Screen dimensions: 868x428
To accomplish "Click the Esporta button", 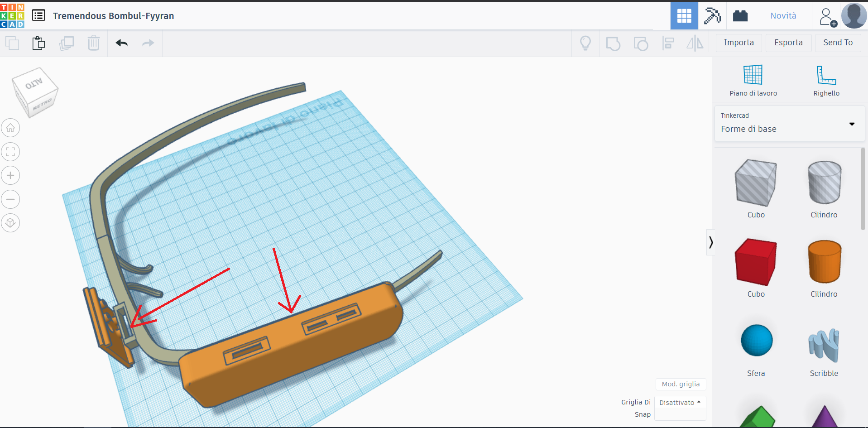I will tap(788, 43).
